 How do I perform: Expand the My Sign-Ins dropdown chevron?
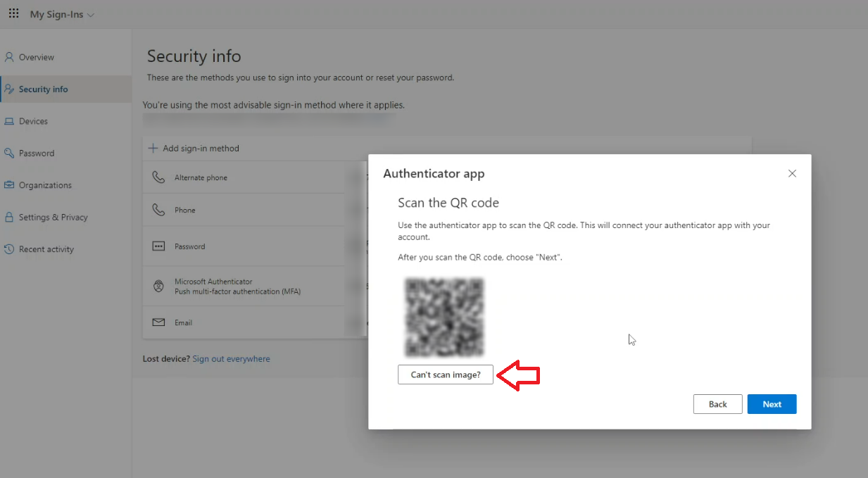91,15
